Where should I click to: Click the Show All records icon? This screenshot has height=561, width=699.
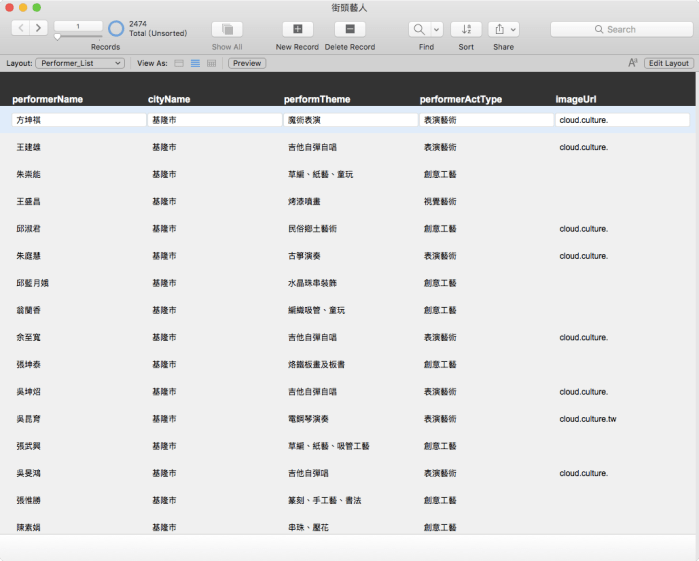(227, 29)
